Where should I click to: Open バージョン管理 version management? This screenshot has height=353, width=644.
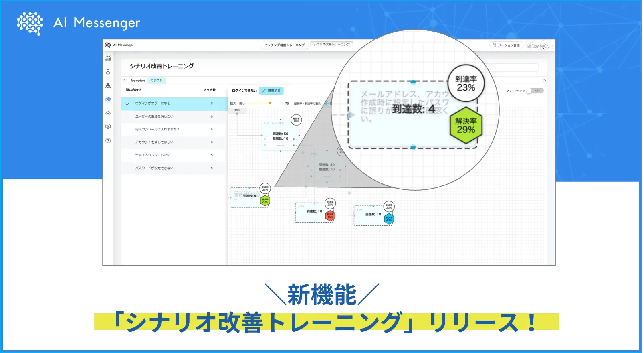coord(506,45)
